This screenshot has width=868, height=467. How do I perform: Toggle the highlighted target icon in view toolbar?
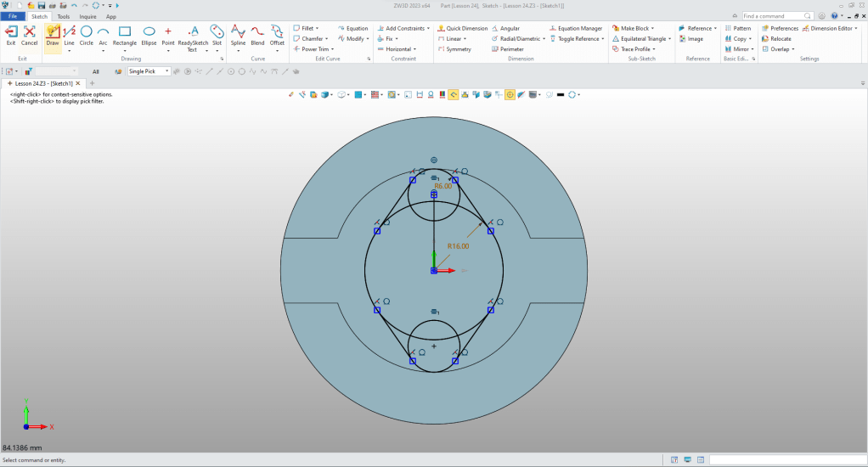[x=510, y=94]
